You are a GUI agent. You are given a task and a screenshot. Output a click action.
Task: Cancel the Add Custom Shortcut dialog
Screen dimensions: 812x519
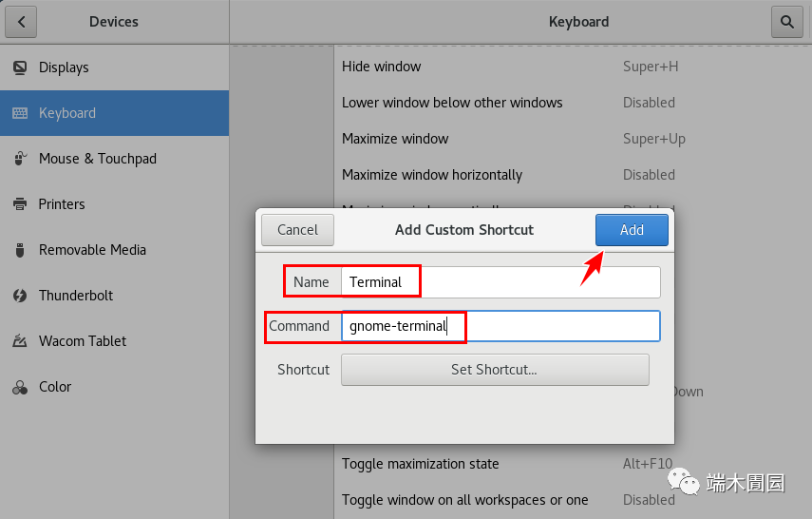click(297, 230)
